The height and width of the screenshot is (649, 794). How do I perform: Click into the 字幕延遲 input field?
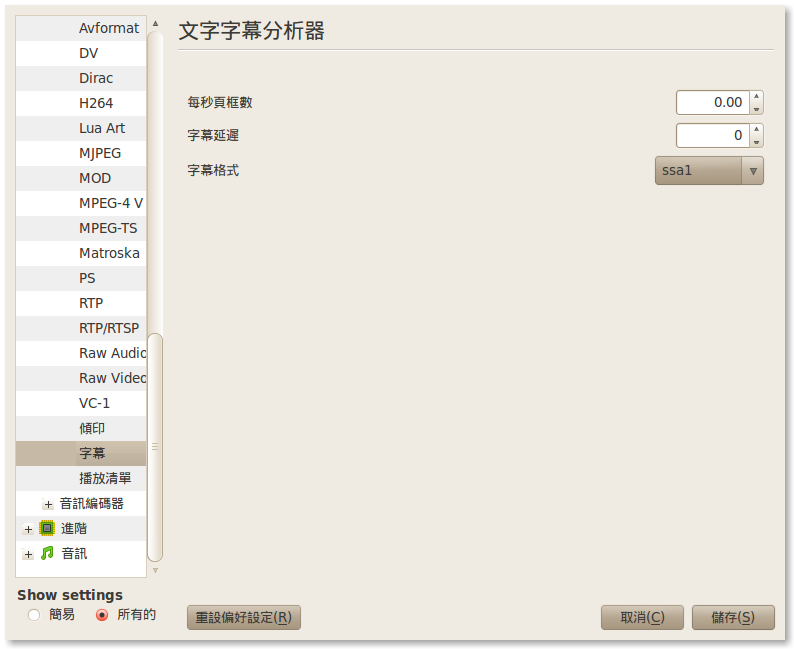click(713, 136)
